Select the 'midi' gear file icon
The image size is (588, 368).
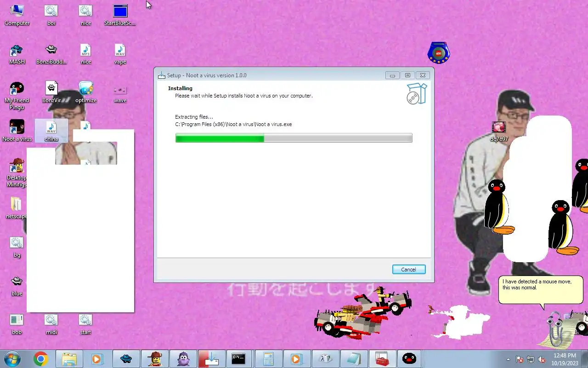tap(51, 324)
